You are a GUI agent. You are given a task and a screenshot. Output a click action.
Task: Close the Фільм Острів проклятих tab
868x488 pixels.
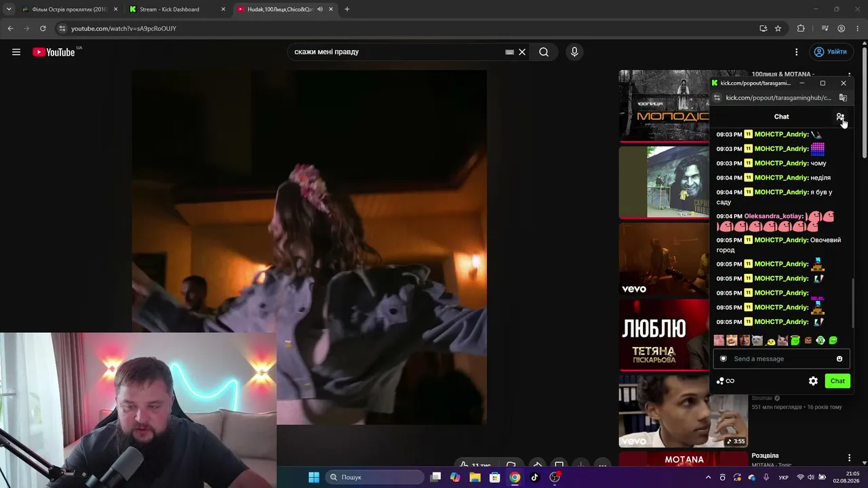tap(115, 9)
